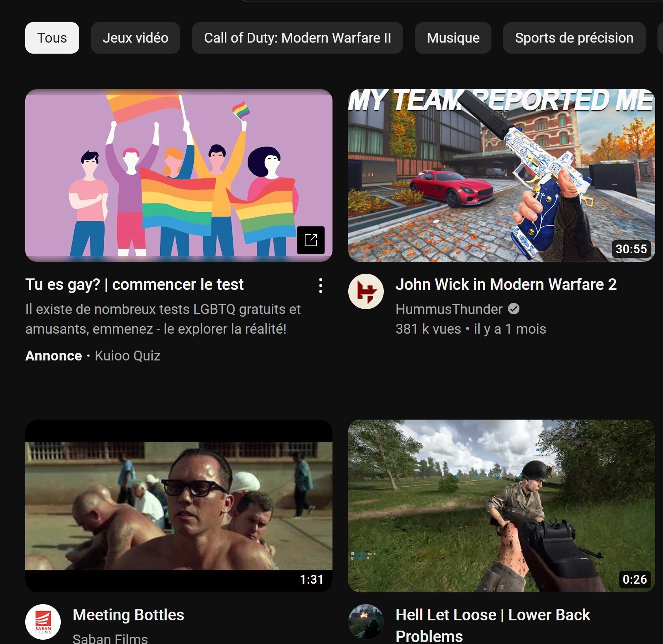Click the 0:26 duration badge

pos(635,579)
